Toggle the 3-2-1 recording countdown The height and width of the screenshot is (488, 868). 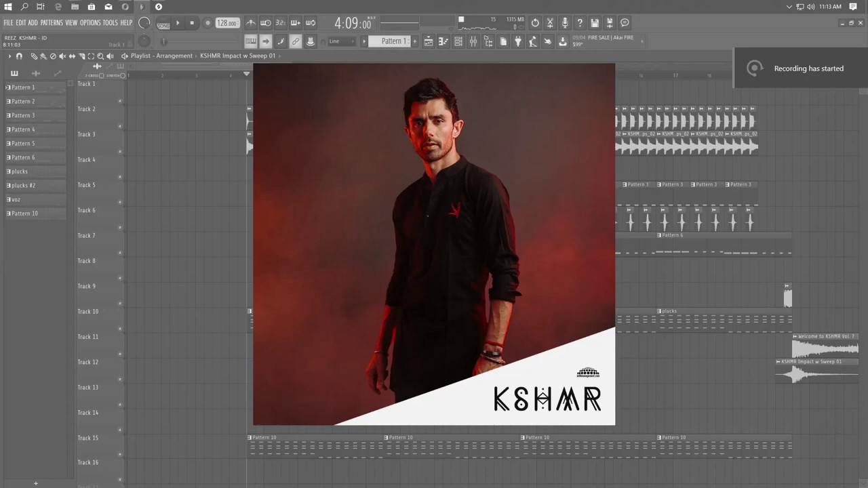[x=281, y=23]
